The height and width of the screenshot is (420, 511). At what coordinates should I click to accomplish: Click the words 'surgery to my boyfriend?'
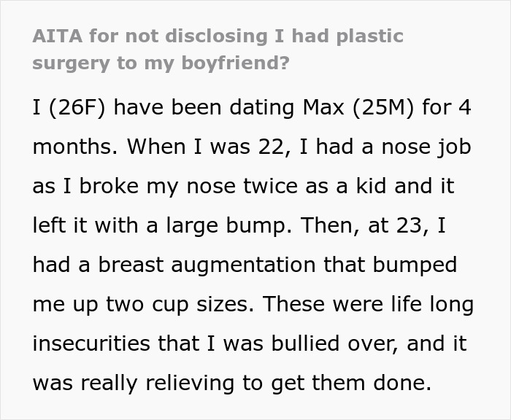tap(161, 63)
